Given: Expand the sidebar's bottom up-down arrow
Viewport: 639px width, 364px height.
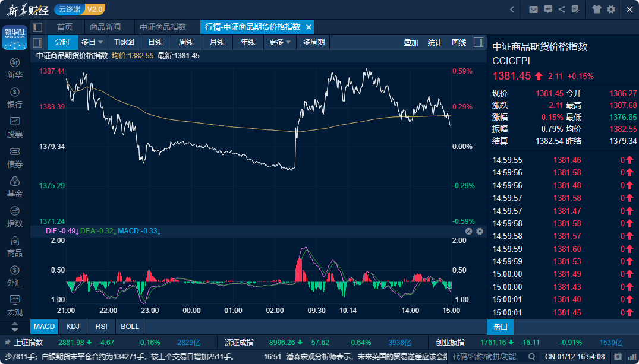Looking at the screenshot, I should click(x=15, y=327).
